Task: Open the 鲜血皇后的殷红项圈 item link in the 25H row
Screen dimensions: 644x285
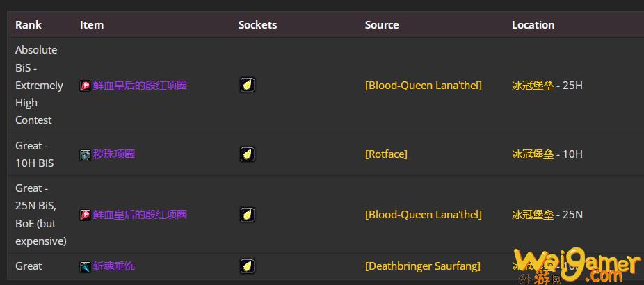Action: [x=140, y=85]
